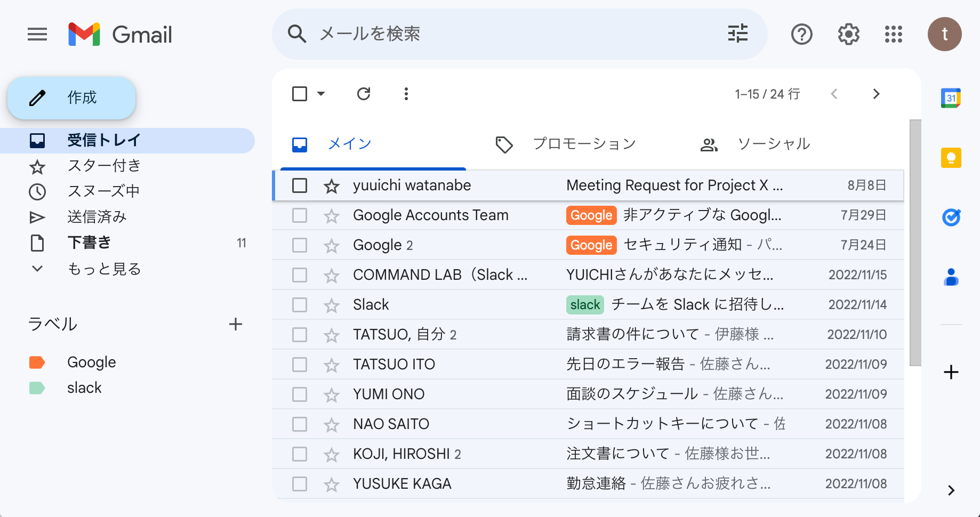
Task: Open スヌーズ中 folder
Action: click(x=127, y=192)
